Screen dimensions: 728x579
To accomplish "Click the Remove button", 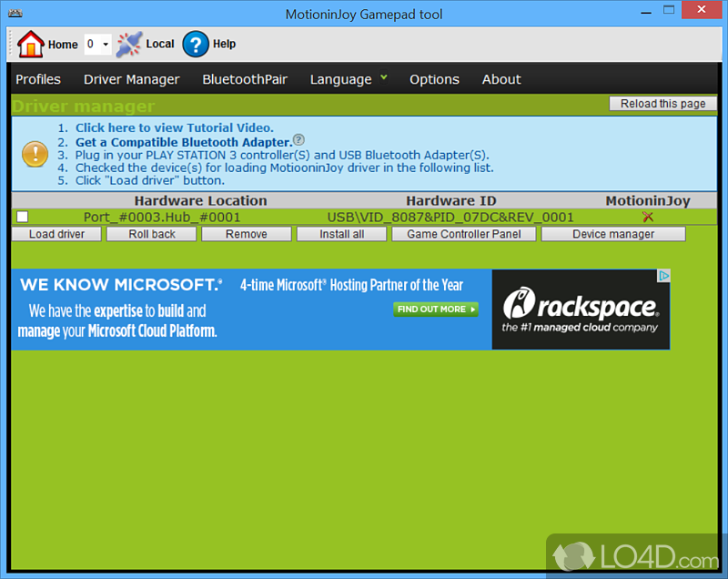I will [x=247, y=234].
